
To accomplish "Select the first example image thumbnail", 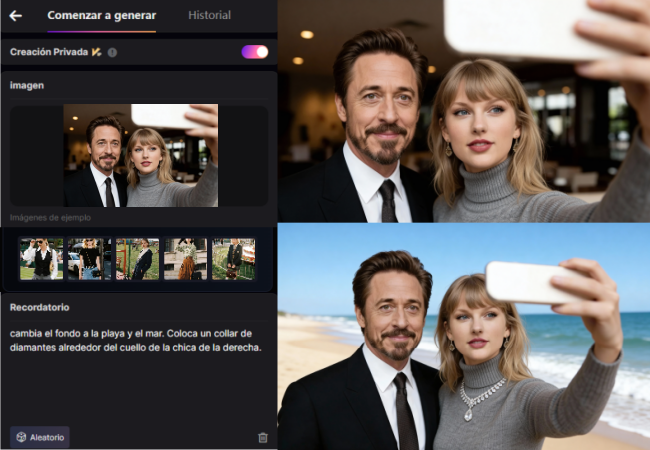I will pos(41,258).
